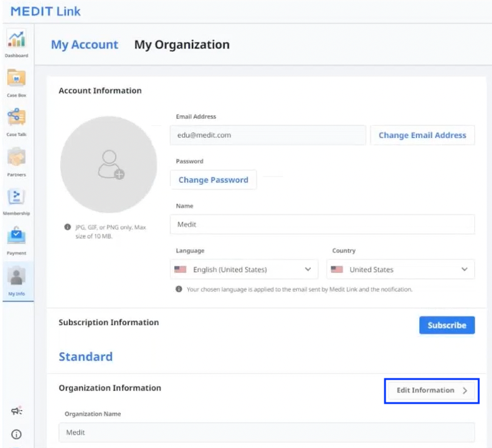Open Edit Information chevron button

[x=431, y=390]
